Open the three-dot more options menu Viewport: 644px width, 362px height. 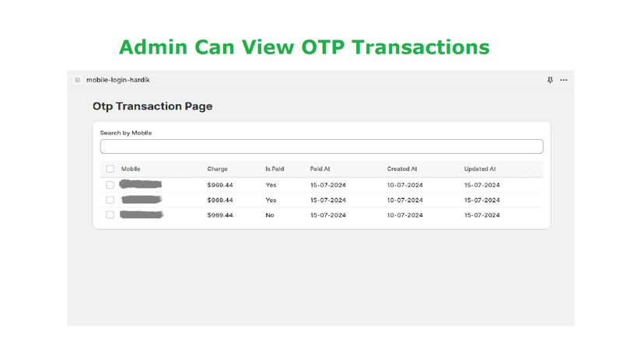563,80
